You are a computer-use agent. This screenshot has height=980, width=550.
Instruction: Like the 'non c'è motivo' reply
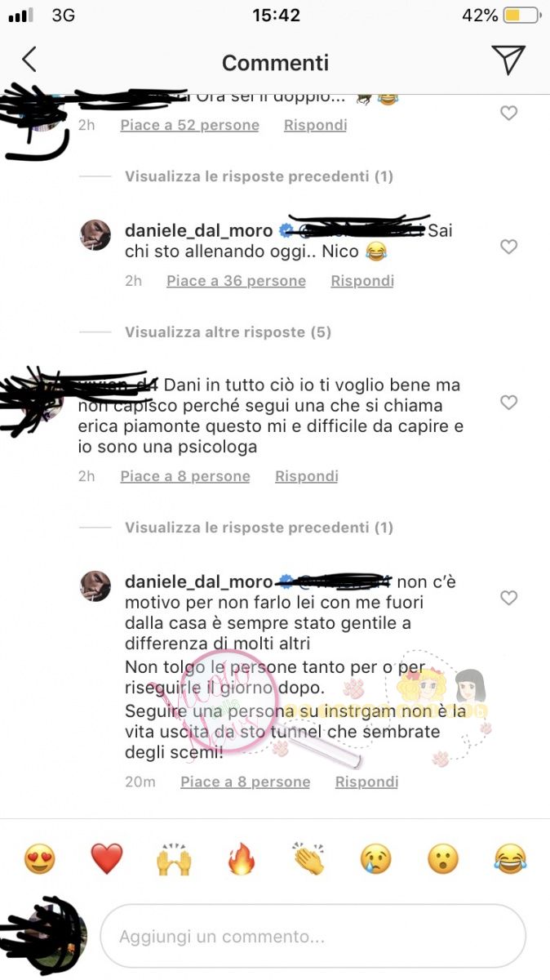pos(508,598)
